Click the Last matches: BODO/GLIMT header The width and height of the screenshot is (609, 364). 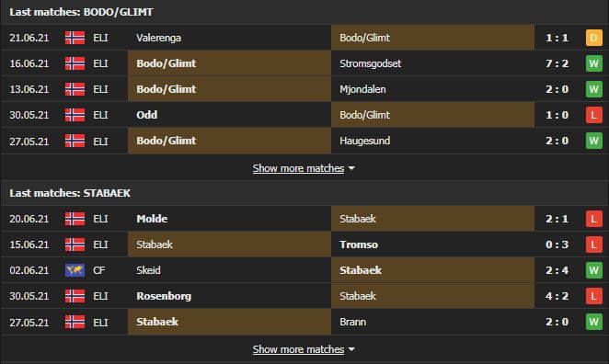[x=81, y=12]
